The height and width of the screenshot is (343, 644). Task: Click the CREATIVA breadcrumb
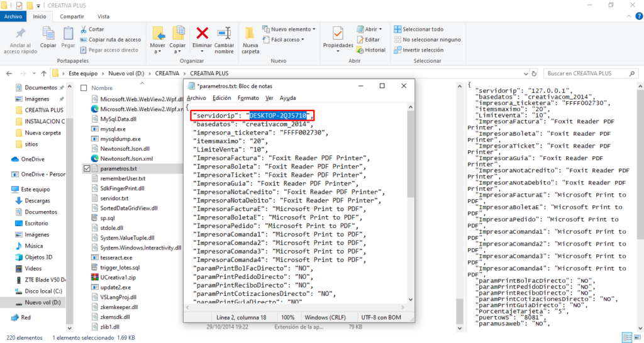click(167, 73)
